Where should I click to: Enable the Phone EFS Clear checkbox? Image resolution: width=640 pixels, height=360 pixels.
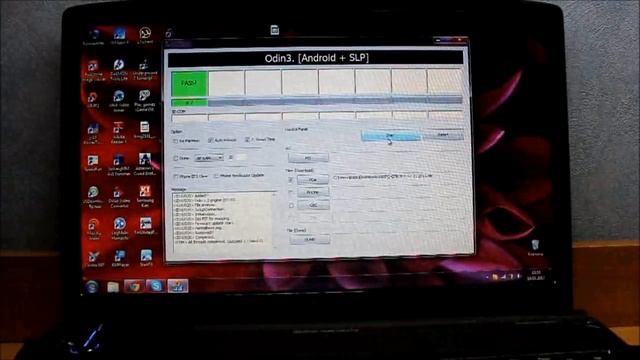point(176,177)
